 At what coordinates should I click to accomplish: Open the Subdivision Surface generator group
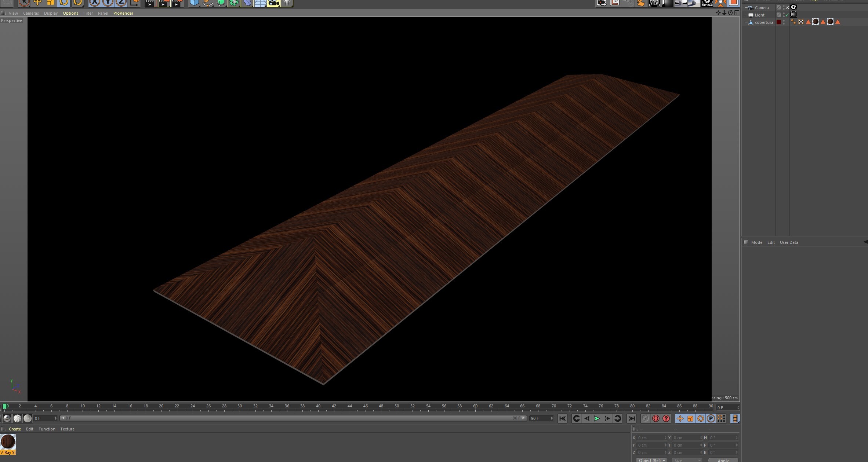coord(221,3)
